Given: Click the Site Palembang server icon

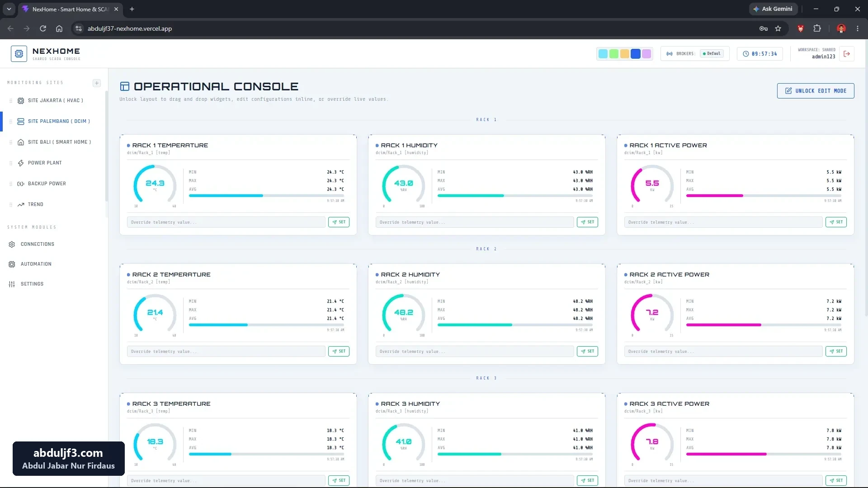Looking at the screenshot, I should 21,122.
